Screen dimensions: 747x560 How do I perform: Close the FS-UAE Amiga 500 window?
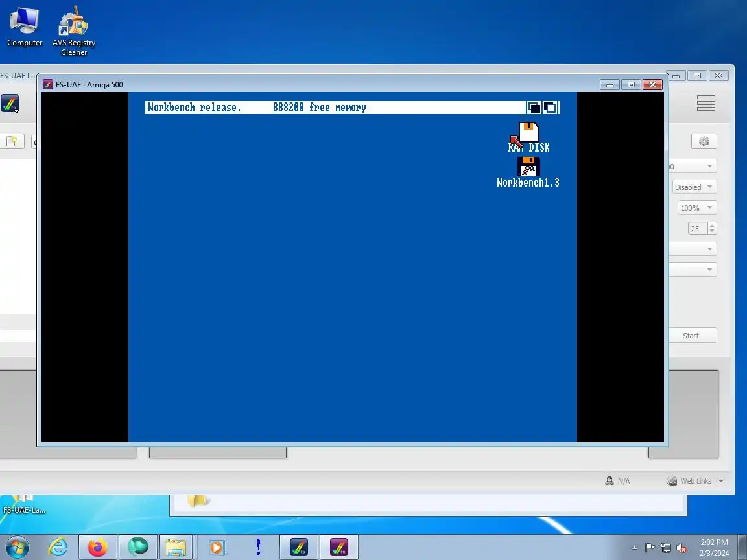tap(652, 85)
